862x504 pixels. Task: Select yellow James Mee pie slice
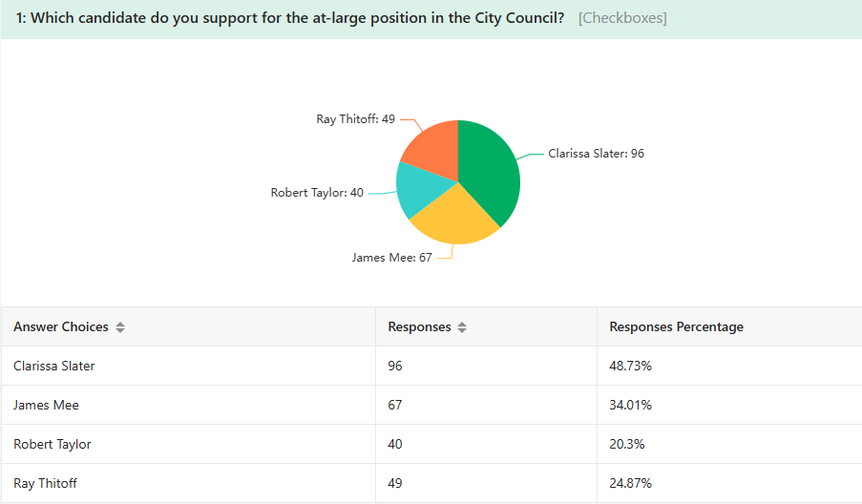453,220
